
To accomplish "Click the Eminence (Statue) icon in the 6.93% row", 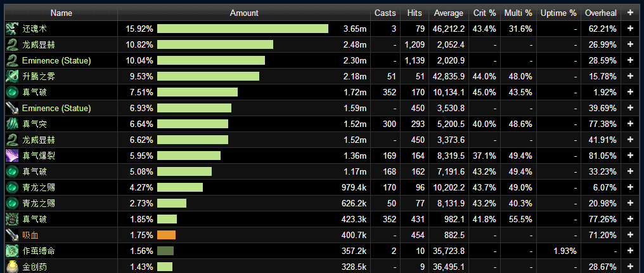I will point(11,109).
